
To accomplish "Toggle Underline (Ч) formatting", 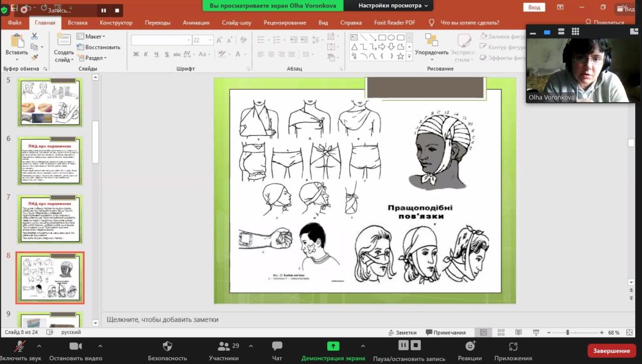I will tap(156, 54).
